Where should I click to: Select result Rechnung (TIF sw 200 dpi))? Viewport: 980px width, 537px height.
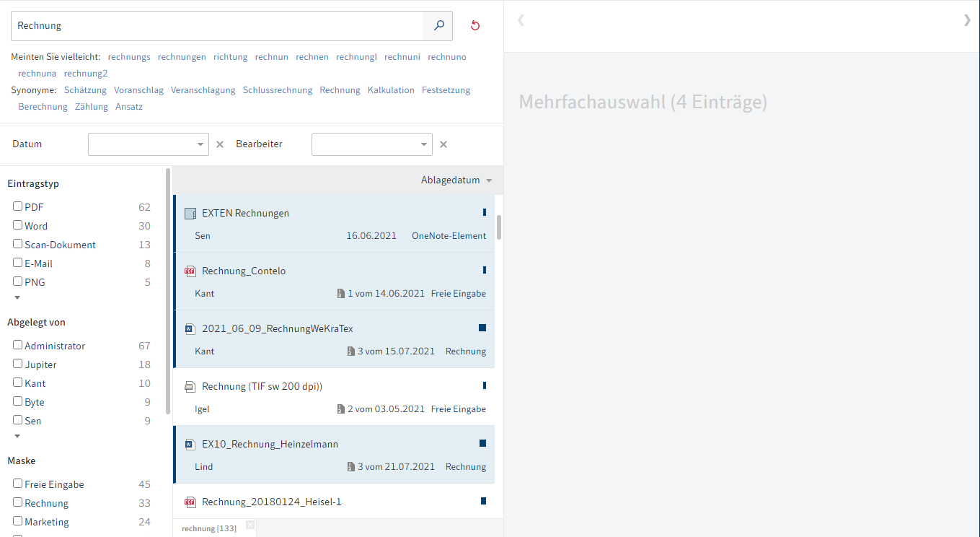334,397
